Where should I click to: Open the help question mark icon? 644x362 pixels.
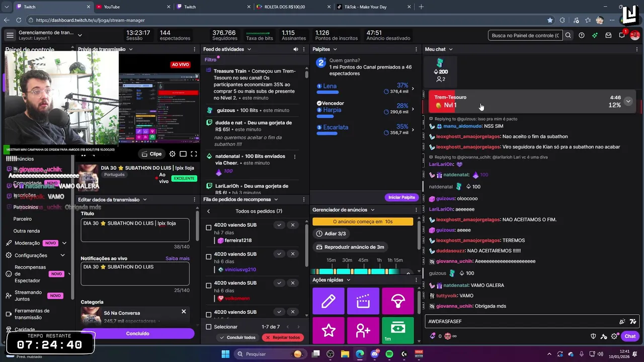tap(582, 35)
